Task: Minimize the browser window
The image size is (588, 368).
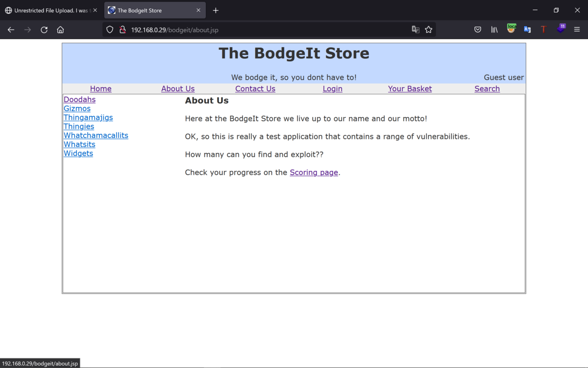Action: point(535,10)
